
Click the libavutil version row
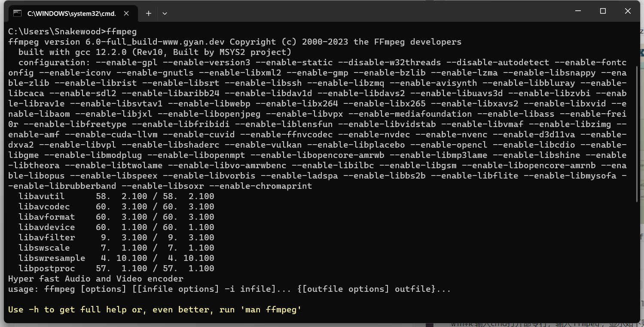coord(116,197)
